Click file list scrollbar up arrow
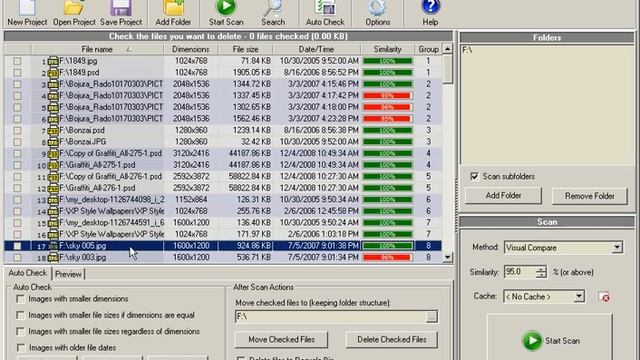 coord(448,49)
